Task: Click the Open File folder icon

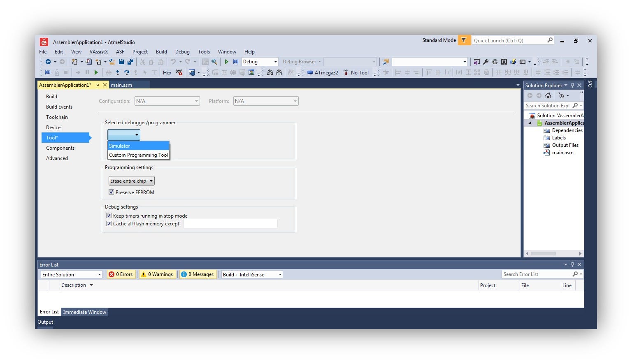Action: [x=112, y=62]
